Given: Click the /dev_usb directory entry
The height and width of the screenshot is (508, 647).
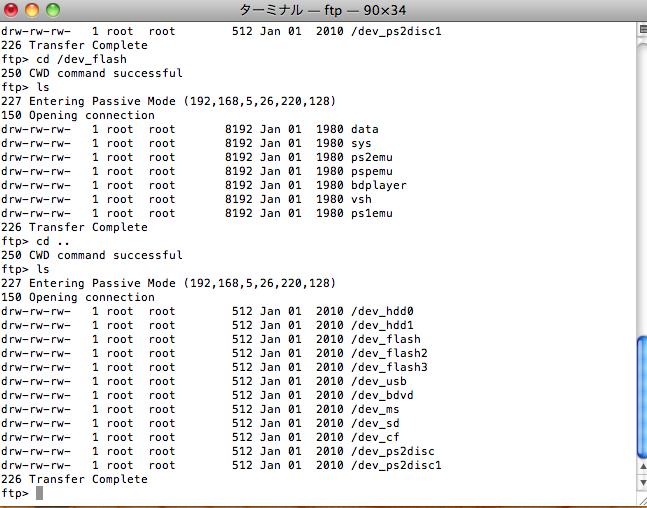Looking at the screenshot, I should 379,381.
